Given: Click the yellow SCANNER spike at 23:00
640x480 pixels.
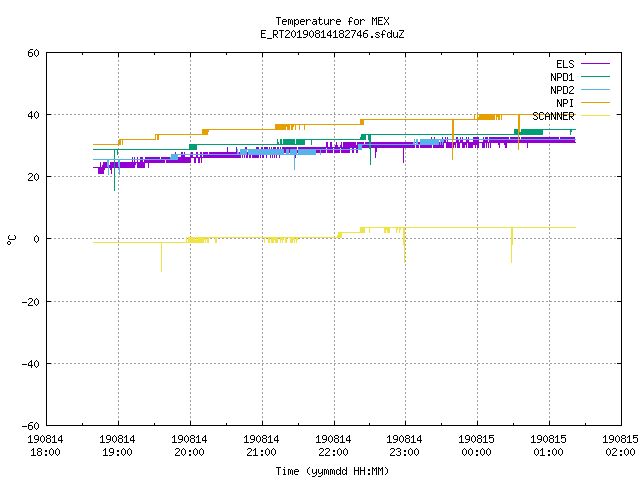Looking at the screenshot, I should pyautogui.click(x=404, y=245).
